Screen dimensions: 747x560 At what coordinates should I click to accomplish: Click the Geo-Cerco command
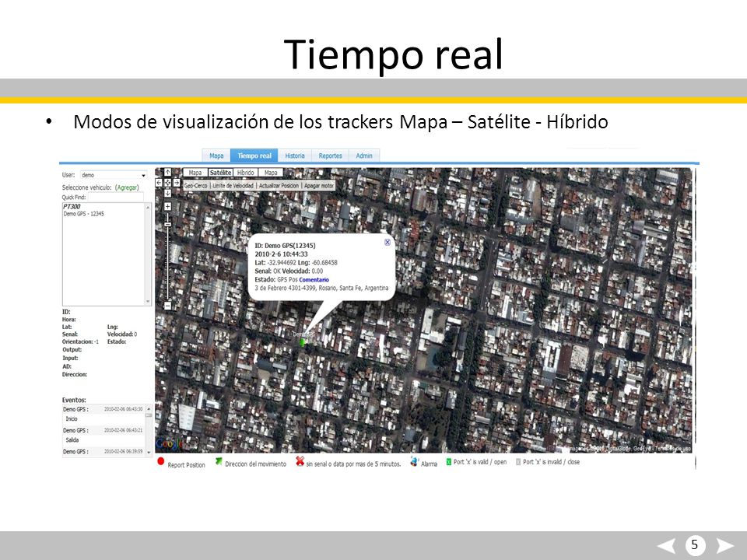click(196, 186)
